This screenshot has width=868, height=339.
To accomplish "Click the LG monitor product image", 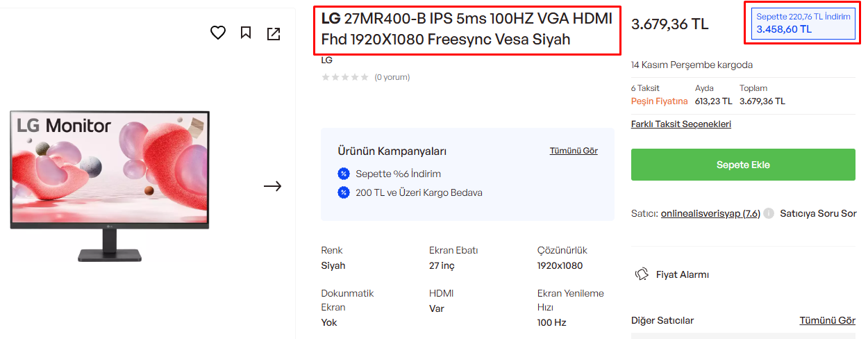I will (110, 186).
